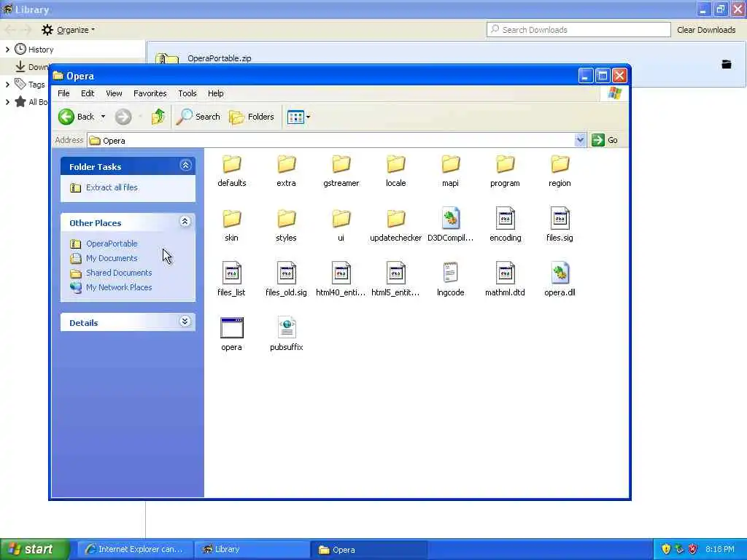Expand the History tree item in Library
Image resolution: width=747 pixels, height=560 pixels.
(7, 50)
